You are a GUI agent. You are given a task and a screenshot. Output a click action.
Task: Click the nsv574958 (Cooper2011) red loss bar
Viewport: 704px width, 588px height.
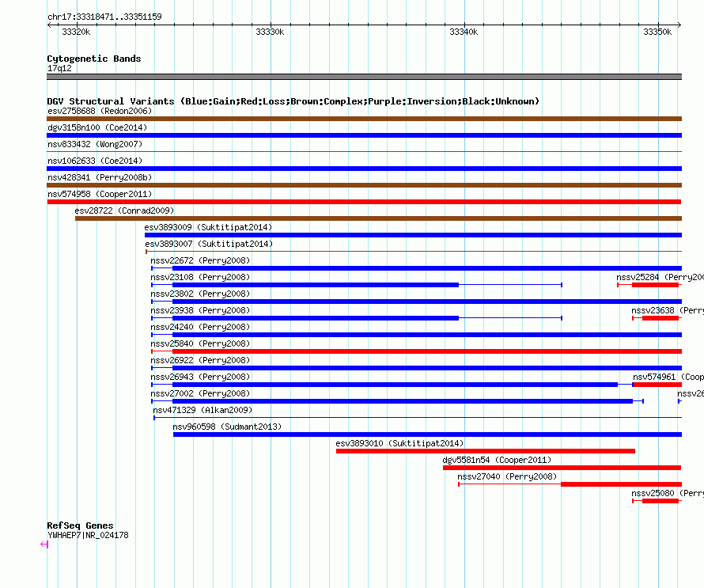[x=364, y=202]
